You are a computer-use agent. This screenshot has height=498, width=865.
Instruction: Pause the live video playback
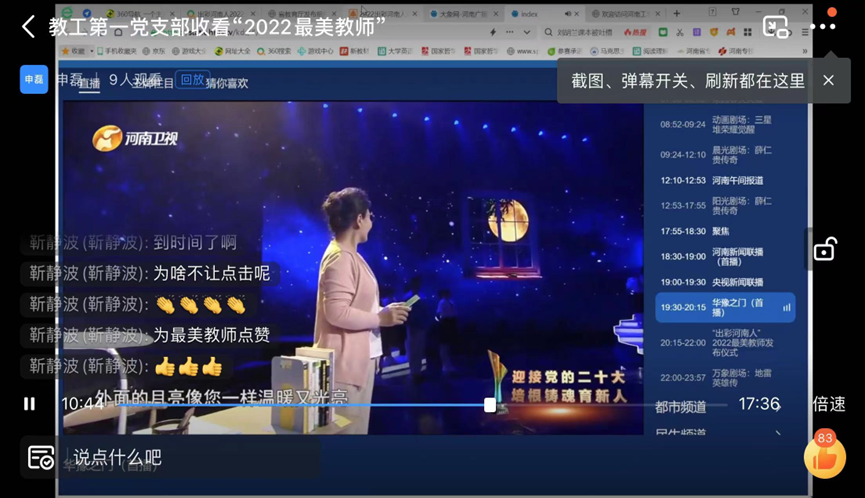tap(29, 404)
